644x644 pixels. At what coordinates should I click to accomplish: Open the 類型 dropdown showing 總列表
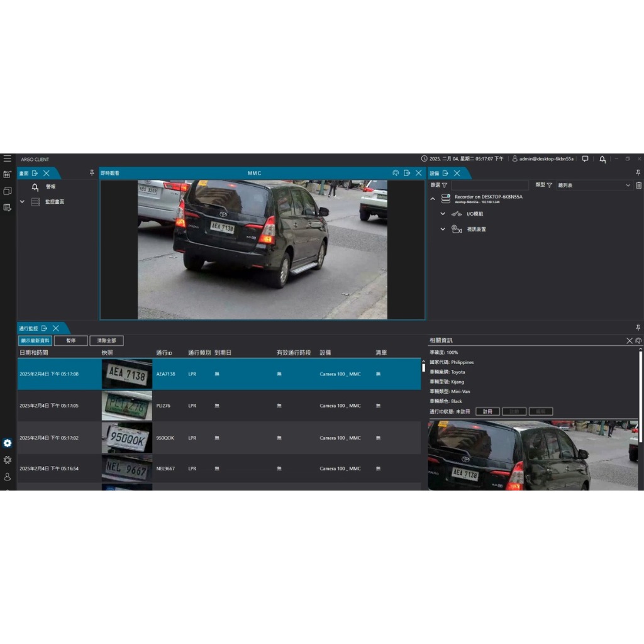click(x=593, y=186)
